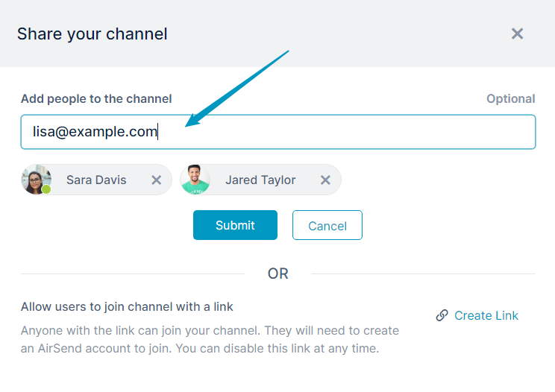
Task: Submit the channel invitations
Action: coord(235,225)
